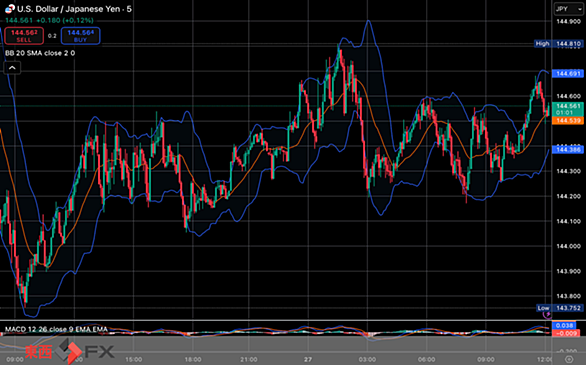Click the purple lightning replay icon
Image resolution: width=586 pixels, height=365 pixels.
pos(548,315)
